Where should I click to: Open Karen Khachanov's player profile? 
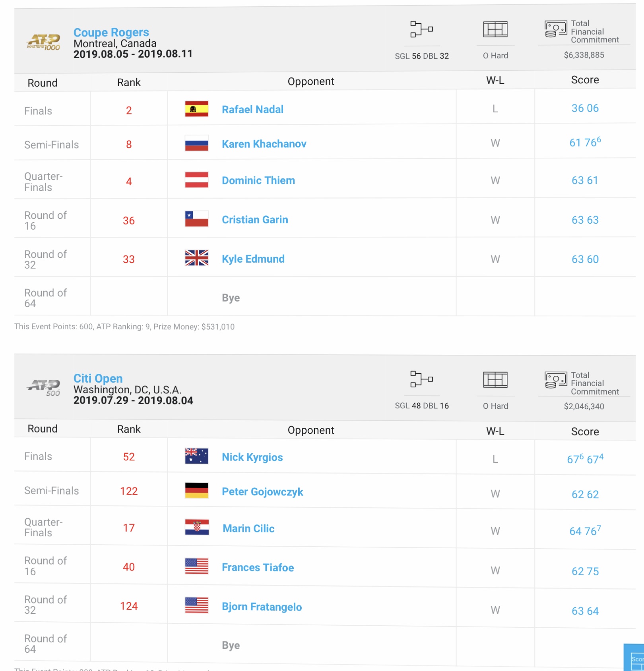tap(264, 144)
